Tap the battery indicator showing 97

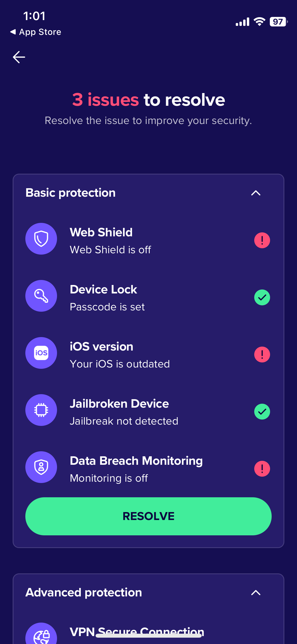point(278,22)
